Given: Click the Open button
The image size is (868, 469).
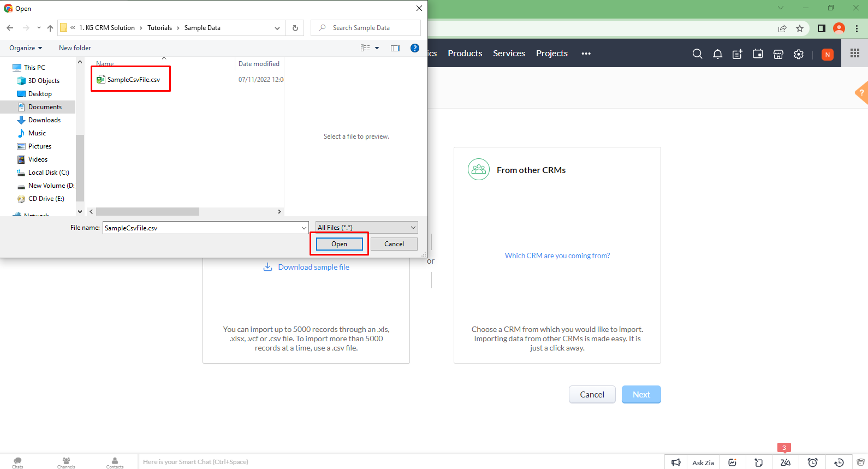Looking at the screenshot, I should (x=339, y=244).
